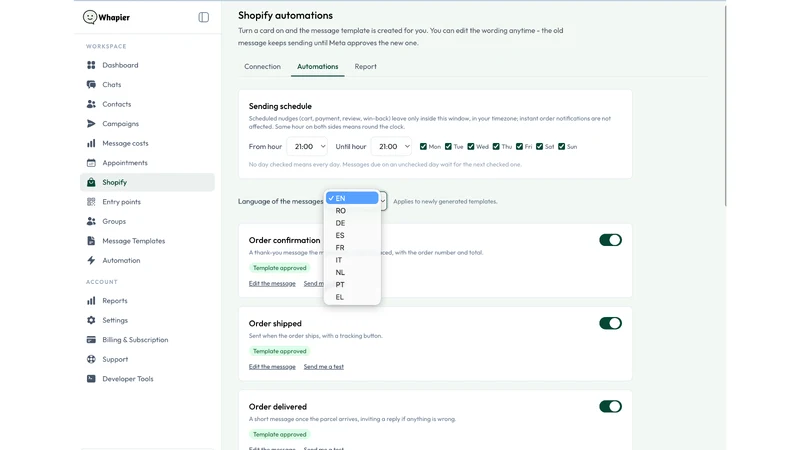800x450 pixels.
Task: Go to Developer Tools in sidebar
Action: click(x=147, y=379)
